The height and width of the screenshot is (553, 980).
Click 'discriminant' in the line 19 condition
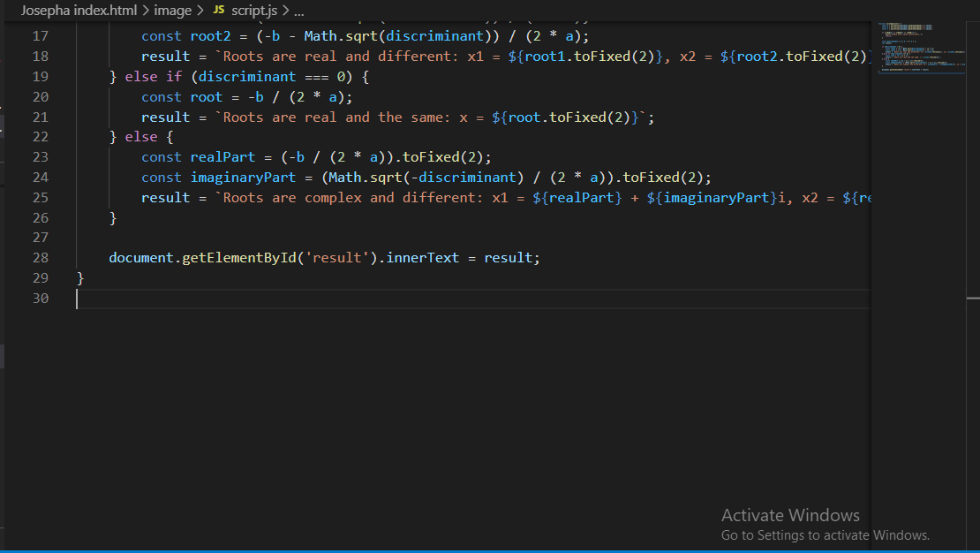click(247, 76)
